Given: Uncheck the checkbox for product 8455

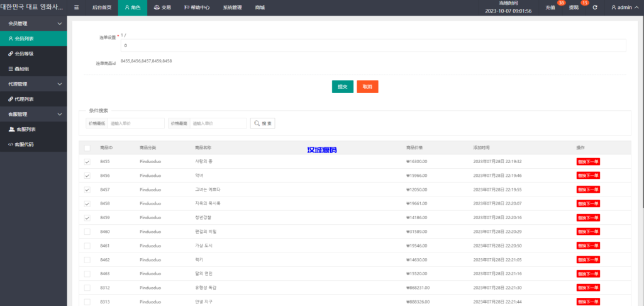Looking at the screenshot, I should click(87, 162).
